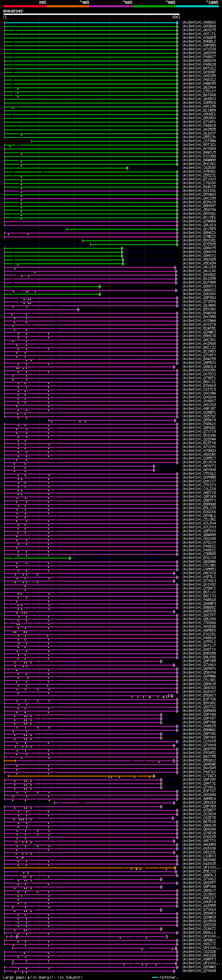Click hit label UniRef100_Q9SNW3

click(199, 967)
